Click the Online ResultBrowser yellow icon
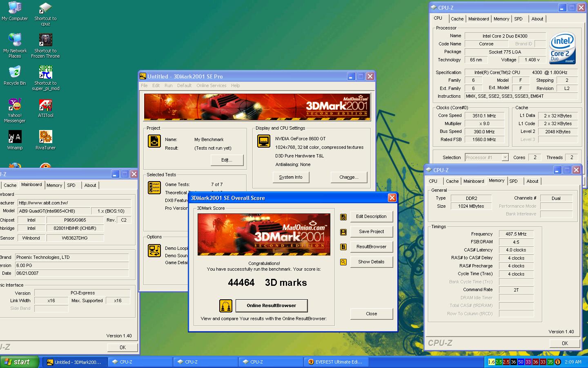 click(x=226, y=305)
